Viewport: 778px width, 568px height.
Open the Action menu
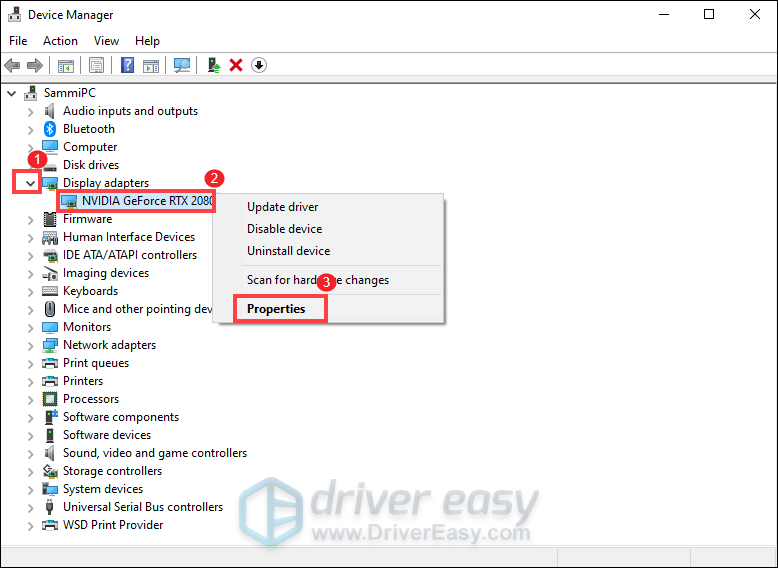click(60, 41)
